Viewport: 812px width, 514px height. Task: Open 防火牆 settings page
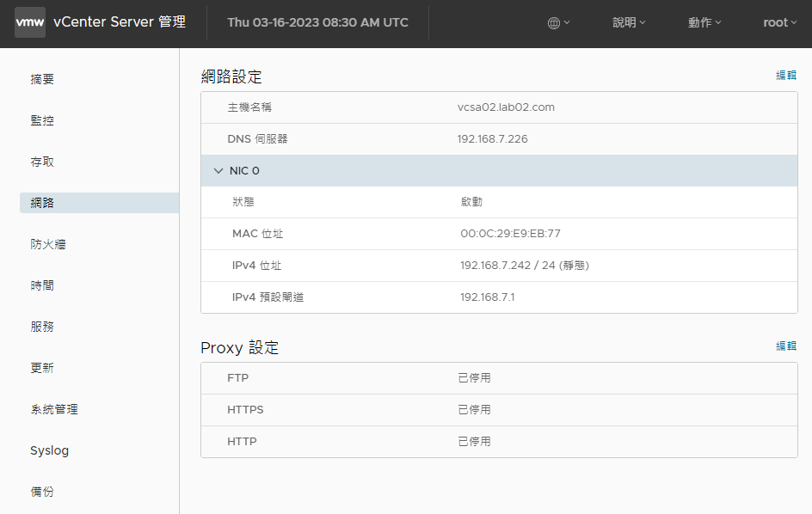[48, 244]
